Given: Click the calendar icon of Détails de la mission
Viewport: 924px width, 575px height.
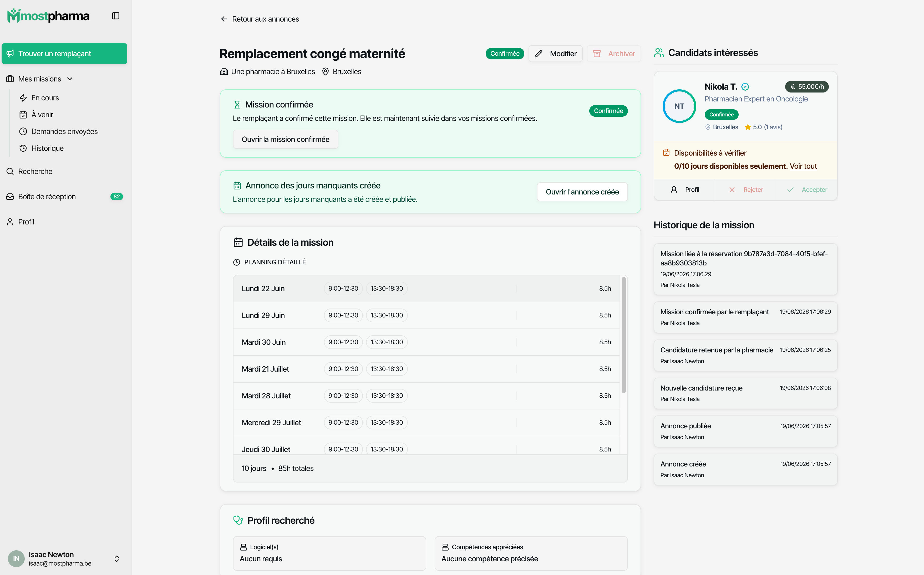Looking at the screenshot, I should click(x=238, y=242).
